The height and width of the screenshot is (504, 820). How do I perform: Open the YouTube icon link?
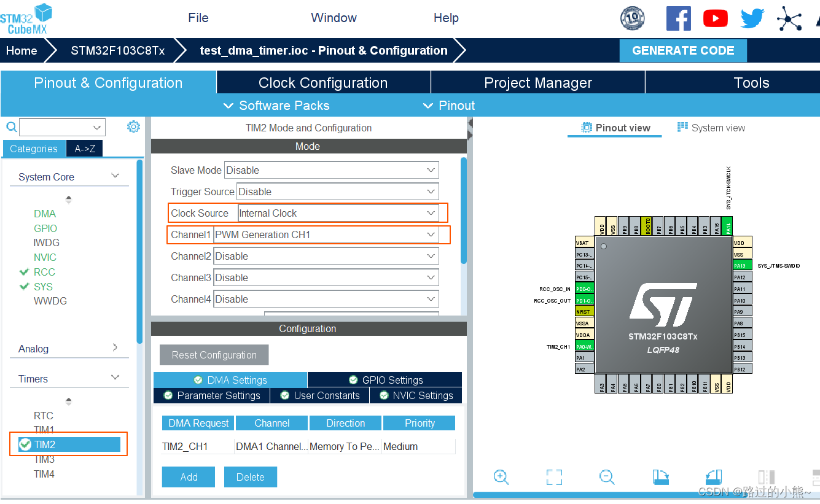(715, 18)
